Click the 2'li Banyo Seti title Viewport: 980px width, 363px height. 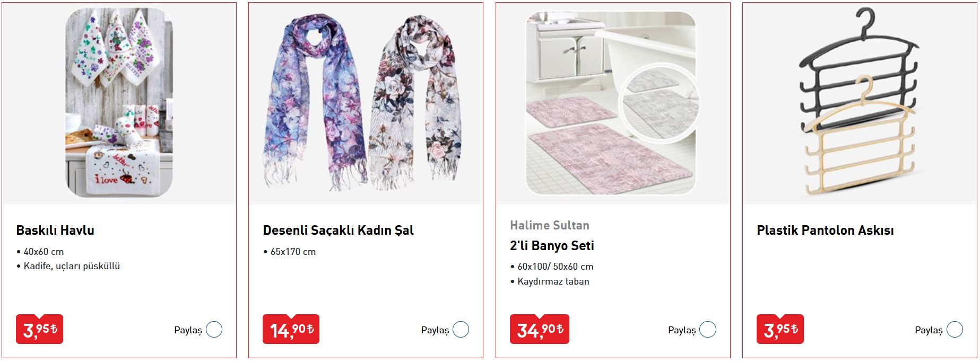[x=552, y=246]
